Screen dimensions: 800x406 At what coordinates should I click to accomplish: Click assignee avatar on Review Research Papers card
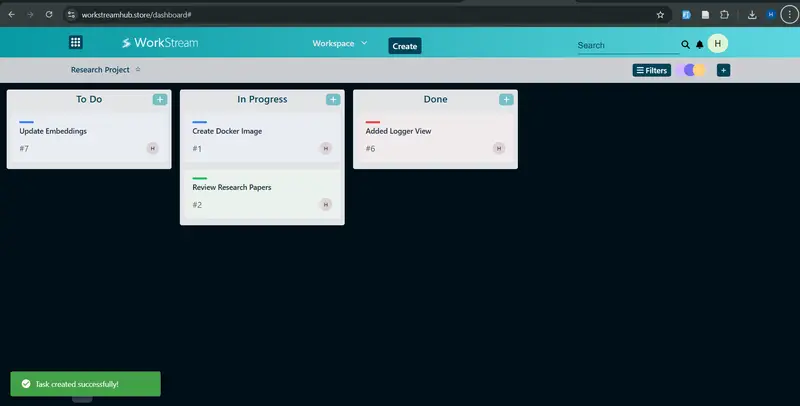point(326,205)
